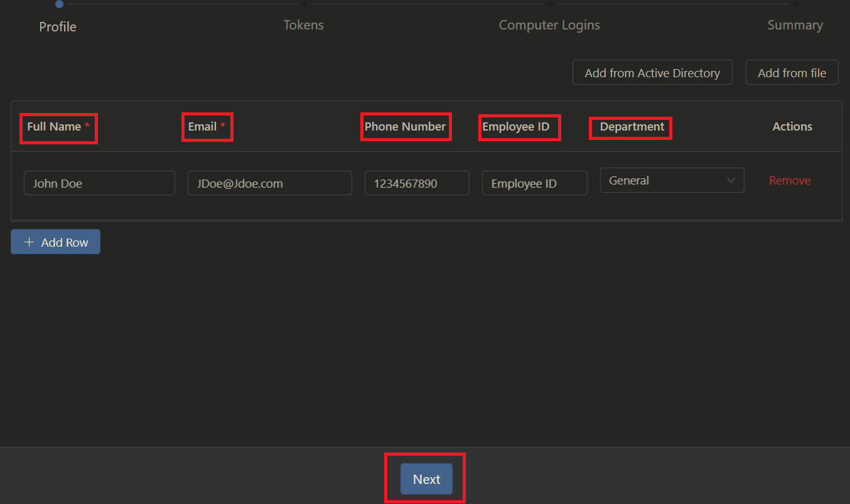This screenshot has height=504, width=850.
Task: Click the Add from Active Directory button
Action: click(x=652, y=72)
